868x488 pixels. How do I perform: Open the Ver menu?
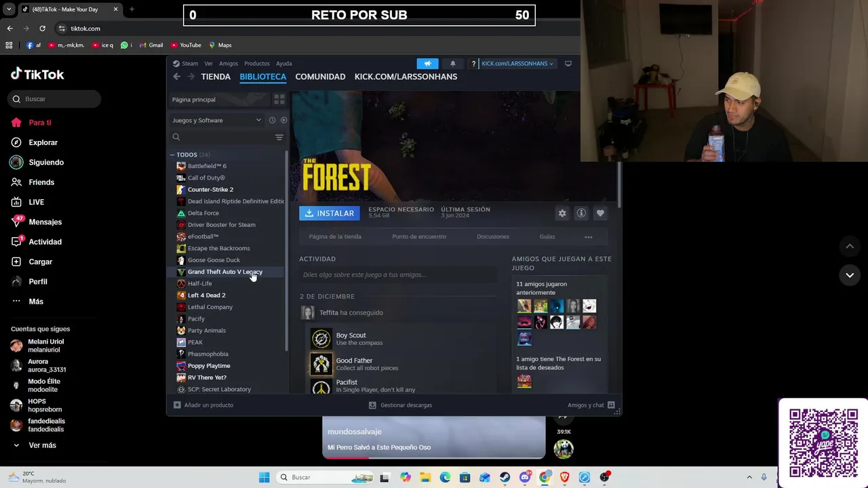[208, 64]
